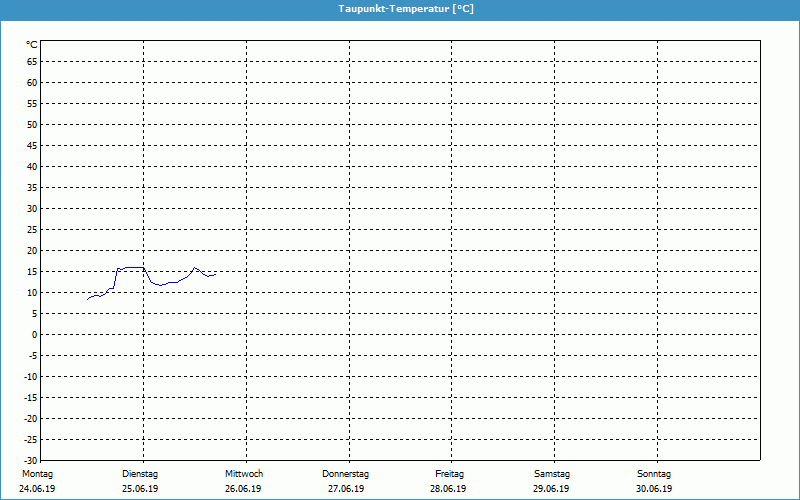Click the Samstag day label

(x=552, y=474)
